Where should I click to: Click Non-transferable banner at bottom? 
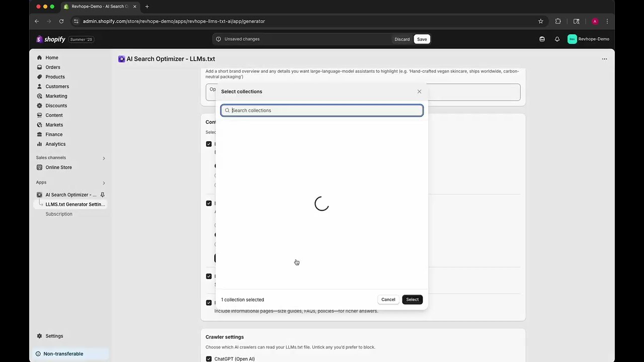coord(71,354)
